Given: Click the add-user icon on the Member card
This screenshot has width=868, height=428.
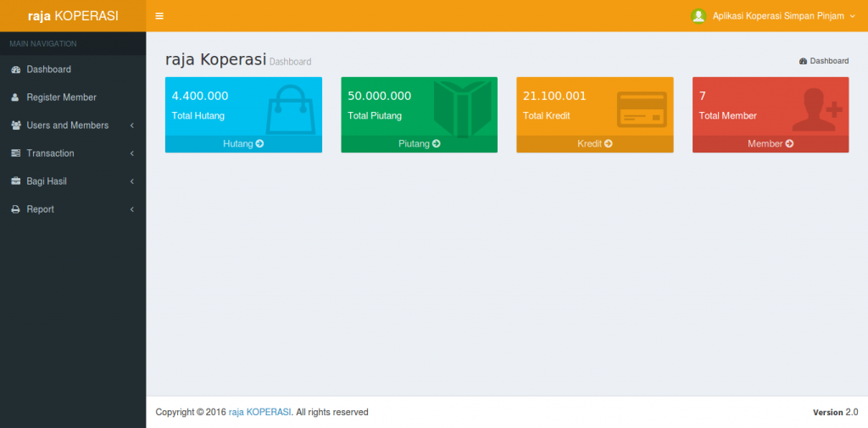Looking at the screenshot, I should click(817, 109).
